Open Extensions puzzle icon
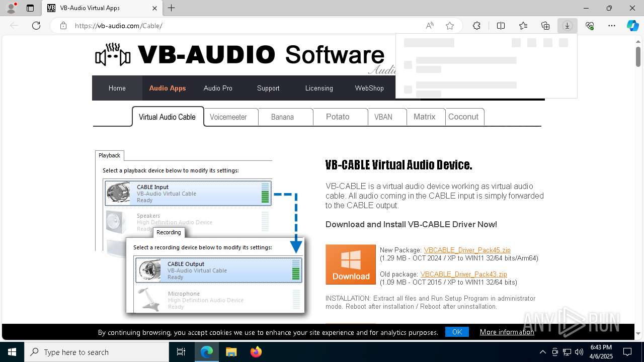This screenshot has height=362, width=644. [476, 26]
